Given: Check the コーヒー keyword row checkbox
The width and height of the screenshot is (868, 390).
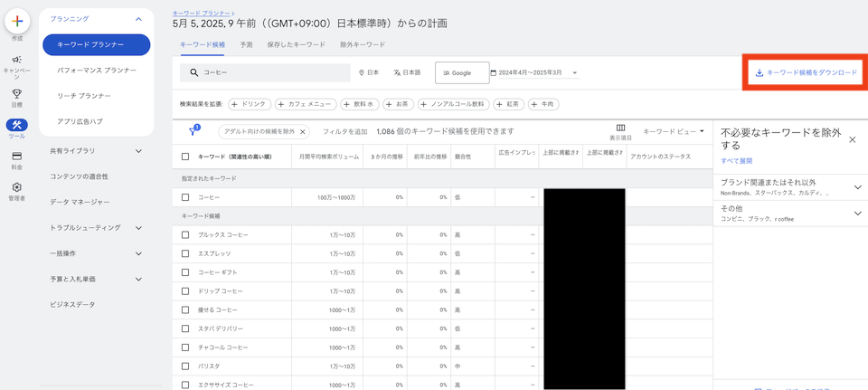Looking at the screenshot, I should click(x=185, y=197).
